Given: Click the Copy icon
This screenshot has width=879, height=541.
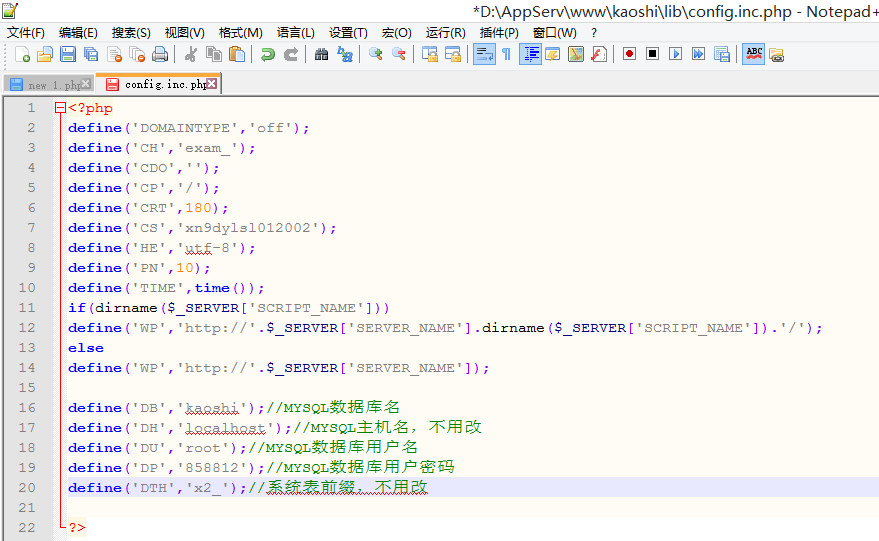Looking at the screenshot, I should 214,54.
